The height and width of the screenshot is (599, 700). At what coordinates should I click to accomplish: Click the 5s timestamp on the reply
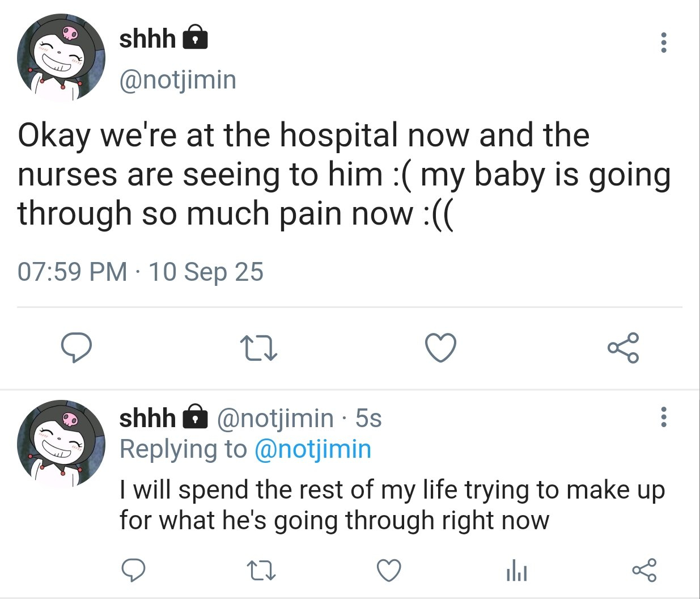point(368,419)
